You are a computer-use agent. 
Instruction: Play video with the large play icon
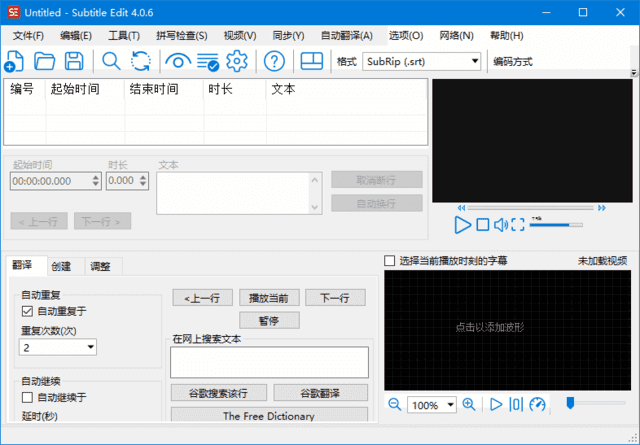[x=462, y=225]
